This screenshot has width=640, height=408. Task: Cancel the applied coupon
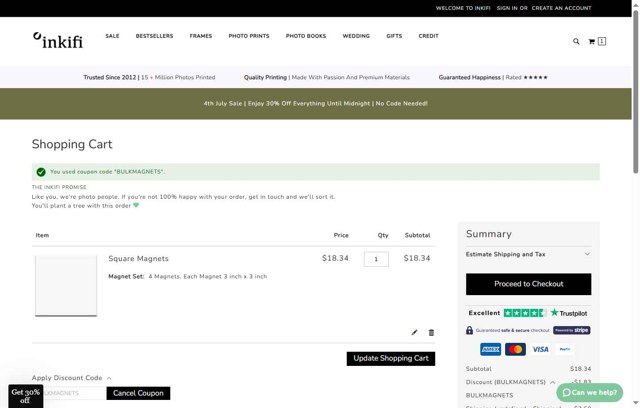click(x=138, y=393)
